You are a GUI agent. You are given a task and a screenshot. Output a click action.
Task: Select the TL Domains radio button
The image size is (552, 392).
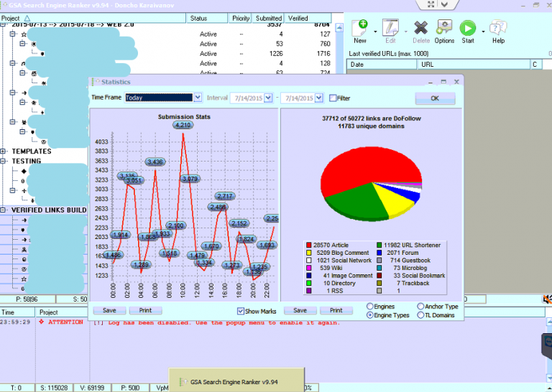(420, 315)
